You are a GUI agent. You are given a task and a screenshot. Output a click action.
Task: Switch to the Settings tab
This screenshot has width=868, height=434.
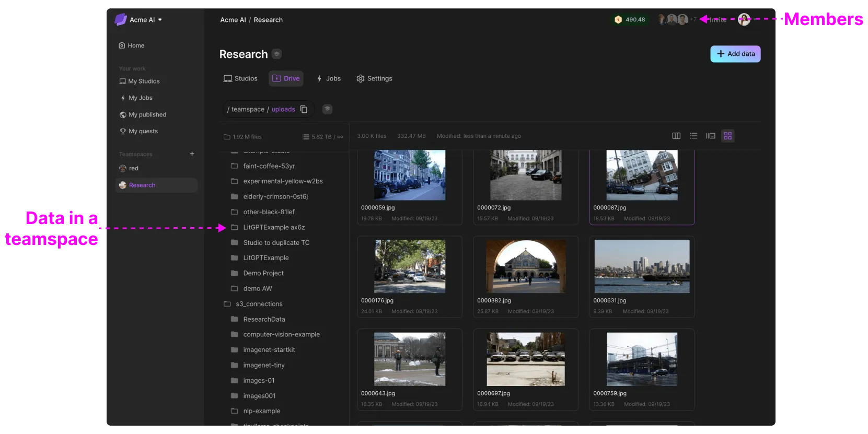374,78
